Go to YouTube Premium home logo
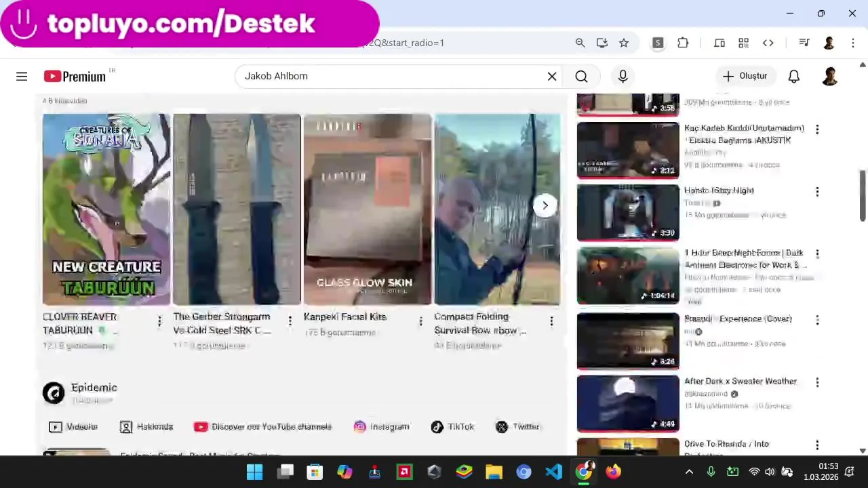The image size is (868, 488). [75, 77]
